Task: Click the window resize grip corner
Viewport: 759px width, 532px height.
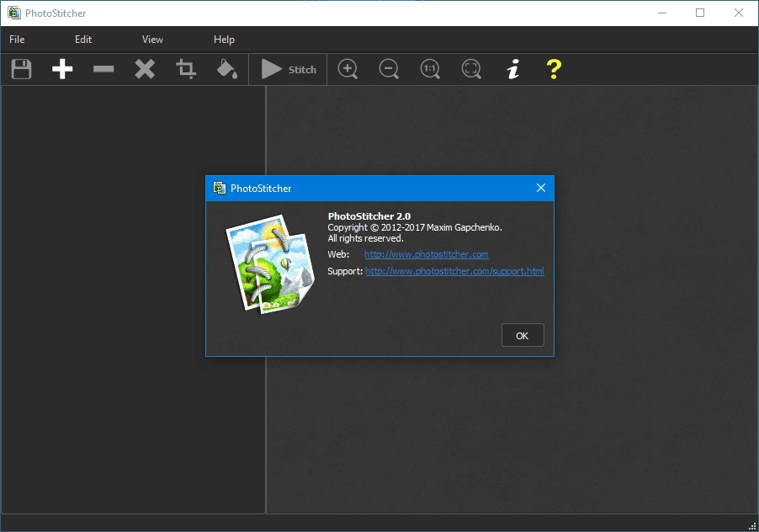Action: 753,526
